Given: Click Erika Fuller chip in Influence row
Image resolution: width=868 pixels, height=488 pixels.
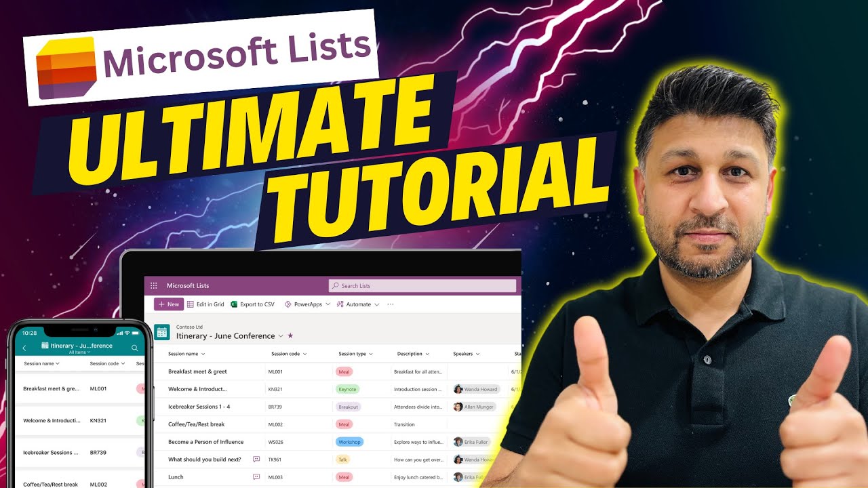Looking at the screenshot, I should [472, 442].
